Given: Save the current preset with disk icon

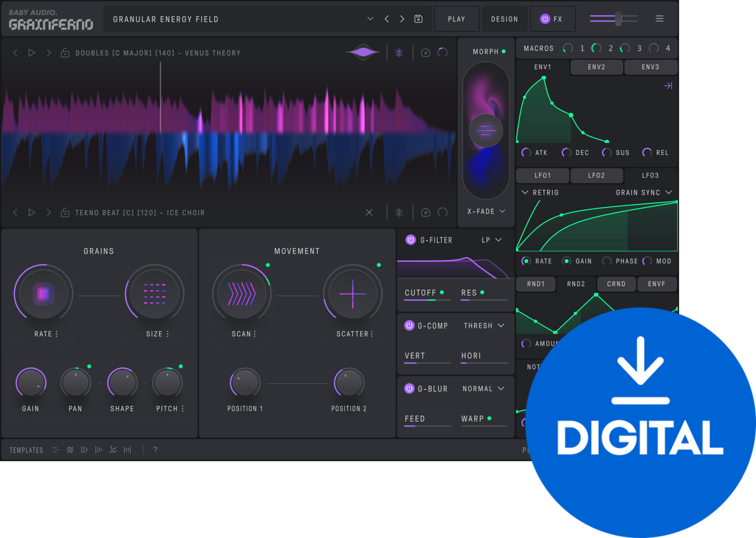Looking at the screenshot, I should coord(418,19).
